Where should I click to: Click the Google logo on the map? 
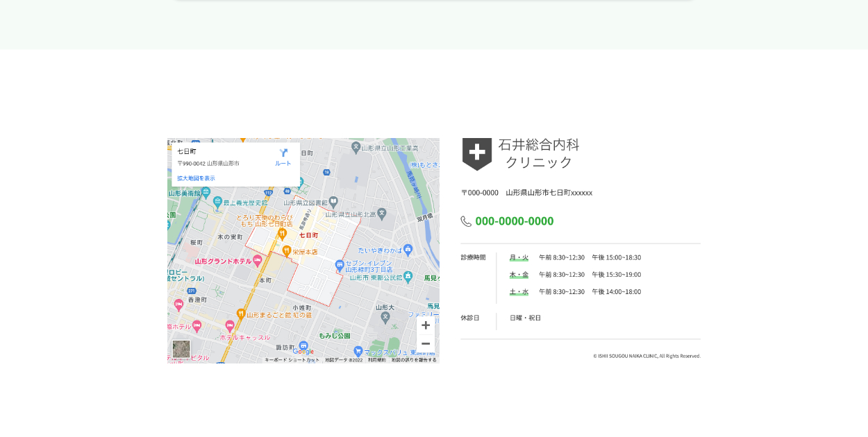303,352
